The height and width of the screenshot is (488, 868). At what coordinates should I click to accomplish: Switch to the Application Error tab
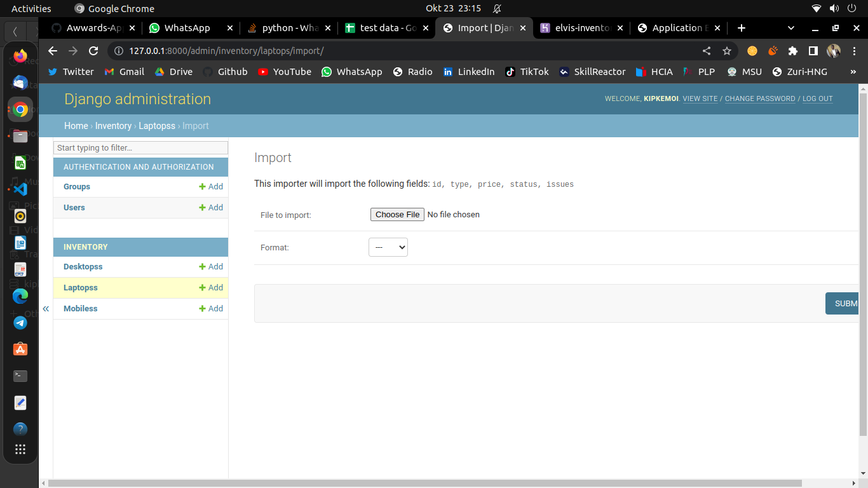(681, 28)
